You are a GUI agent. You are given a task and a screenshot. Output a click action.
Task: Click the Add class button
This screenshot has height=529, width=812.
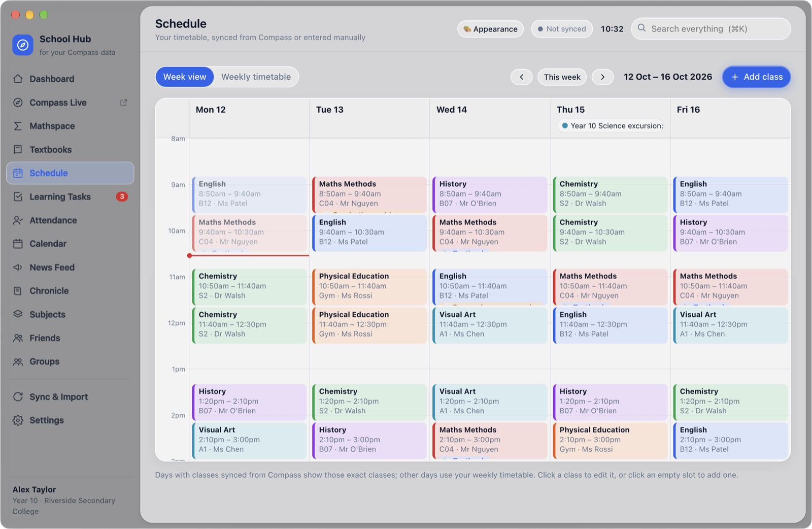pos(757,77)
